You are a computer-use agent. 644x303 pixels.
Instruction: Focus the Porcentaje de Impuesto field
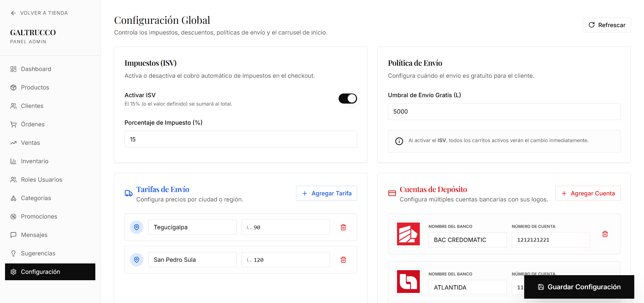coord(240,139)
